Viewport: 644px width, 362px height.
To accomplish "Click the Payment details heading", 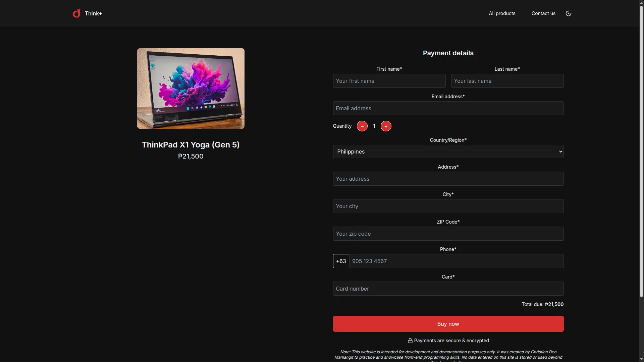I will pos(448,53).
